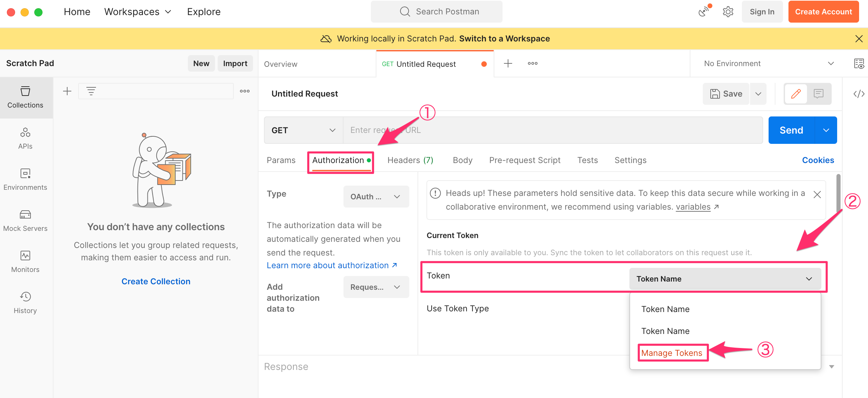Switch to edit mode pencil icon

pos(796,94)
